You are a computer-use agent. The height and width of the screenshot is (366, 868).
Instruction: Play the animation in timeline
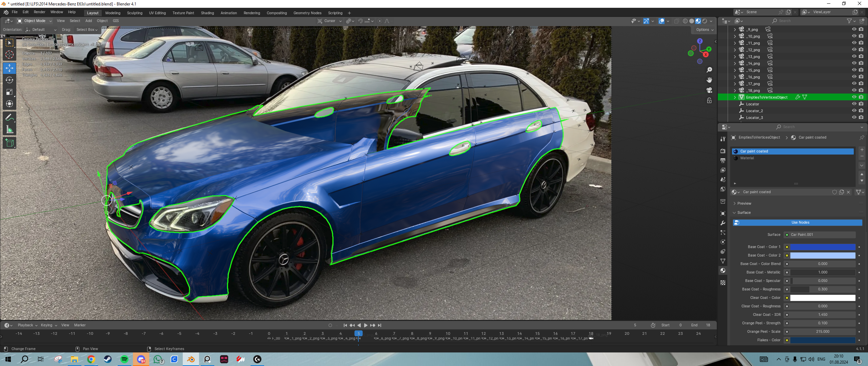[x=366, y=325]
